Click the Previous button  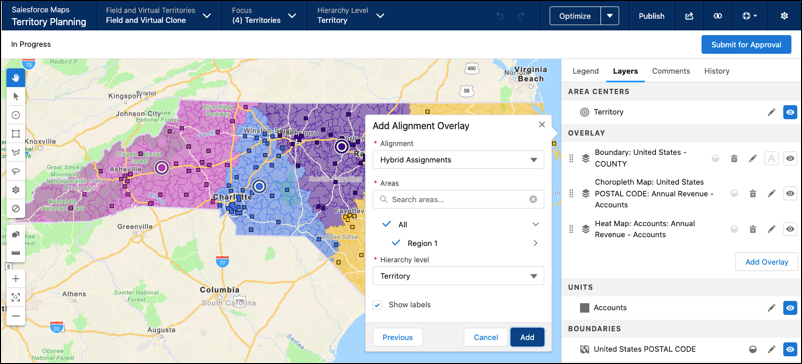397,337
